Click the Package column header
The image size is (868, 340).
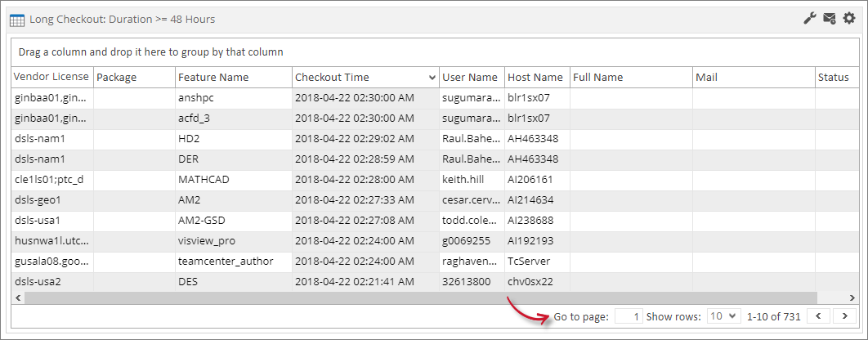tap(135, 78)
